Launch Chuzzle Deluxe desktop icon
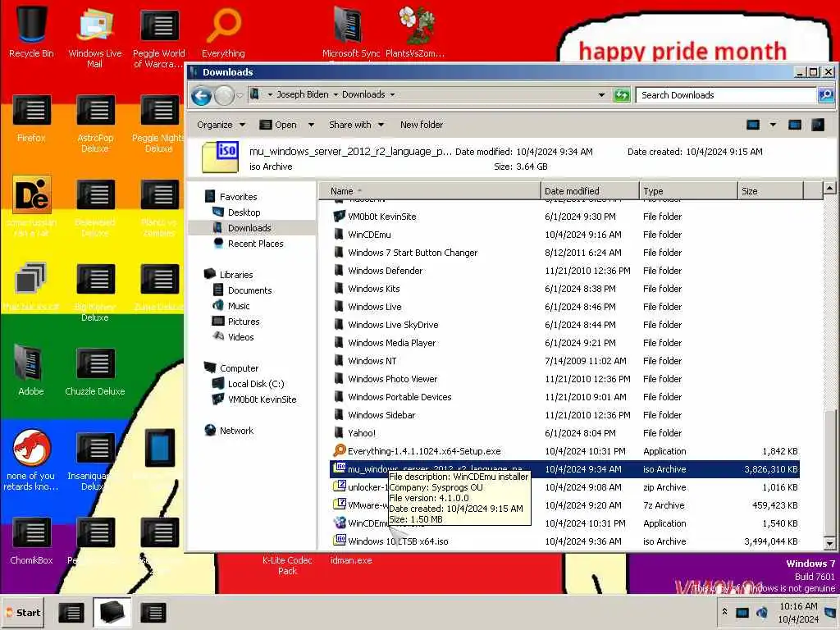This screenshot has width=840, height=630. pos(95,371)
